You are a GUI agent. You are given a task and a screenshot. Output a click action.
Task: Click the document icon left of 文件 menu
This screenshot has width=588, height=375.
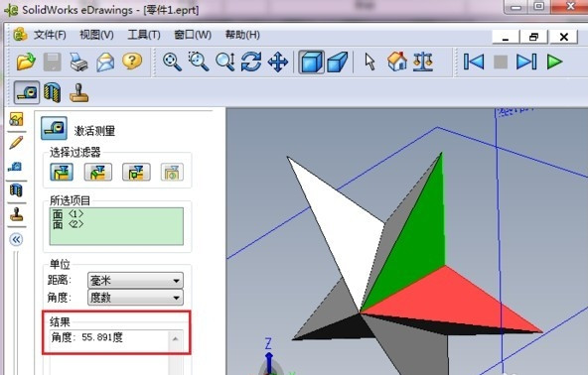pyautogui.click(x=20, y=35)
